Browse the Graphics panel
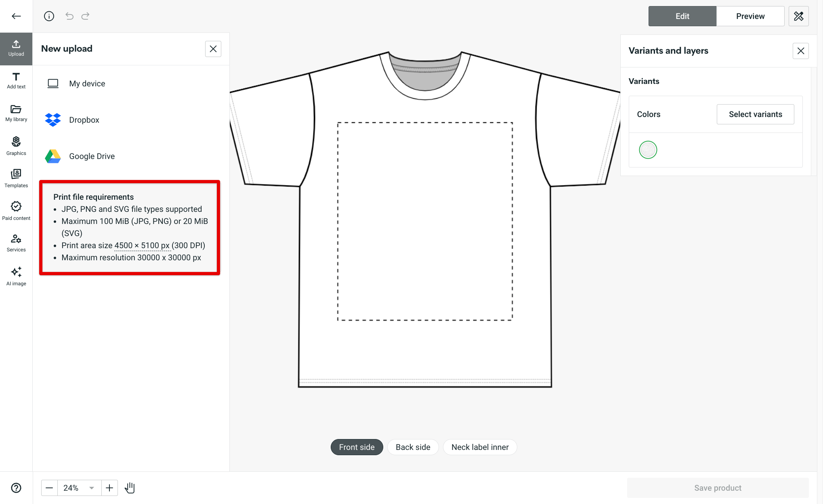This screenshot has height=504, width=823. pyautogui.click(x=16, y=145)
